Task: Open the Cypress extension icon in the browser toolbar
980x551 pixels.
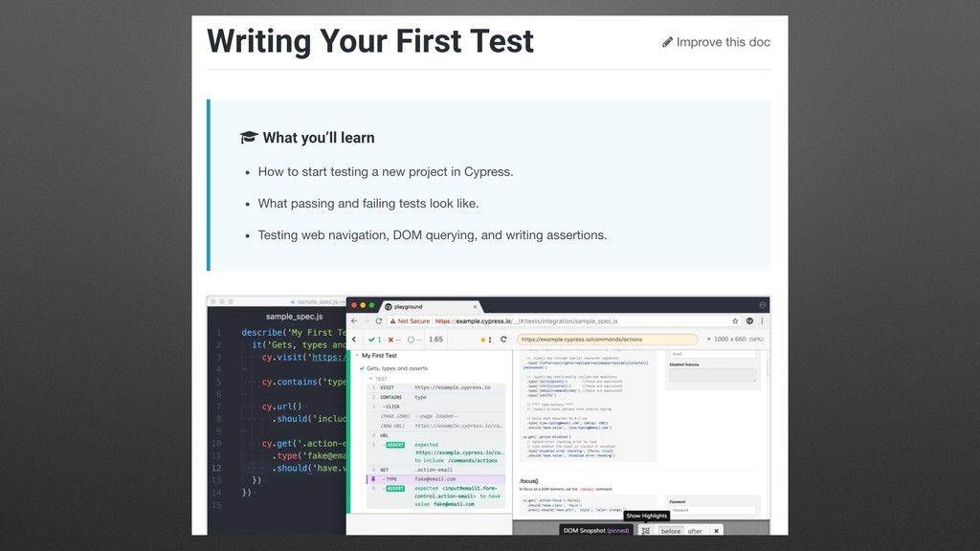Action: [749, 321]
